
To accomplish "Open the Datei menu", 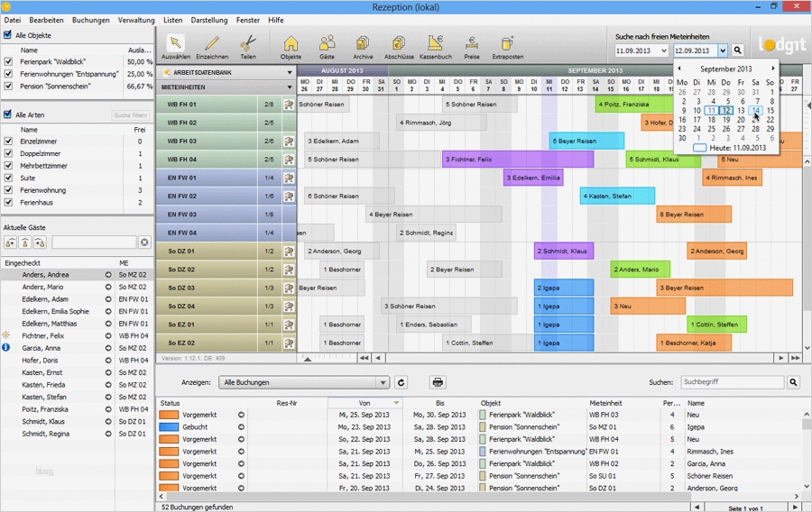I will pyautogui.click(x=13, y=20).
